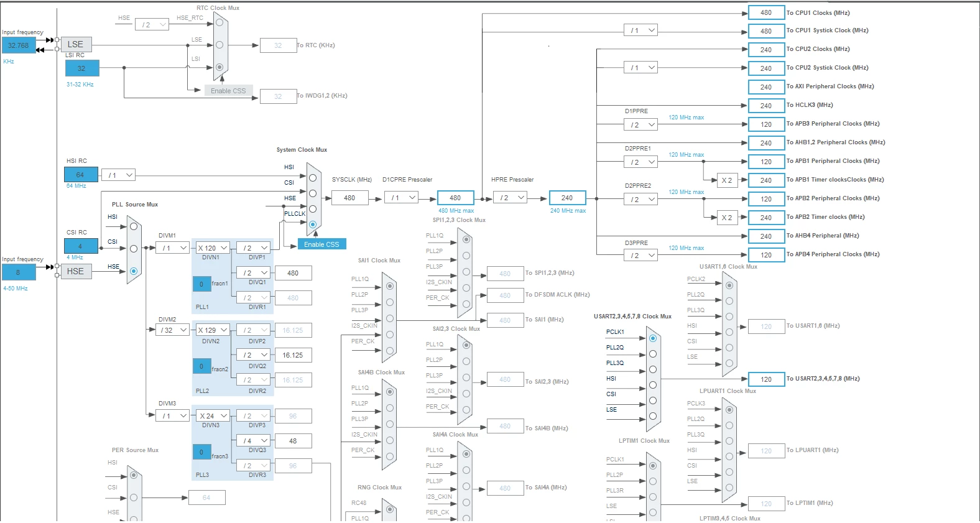Image resolution: width=980 pixels, height=523 pixels.
Task: Click the blue Enable CSS button
Action: (x=321, y=244)
